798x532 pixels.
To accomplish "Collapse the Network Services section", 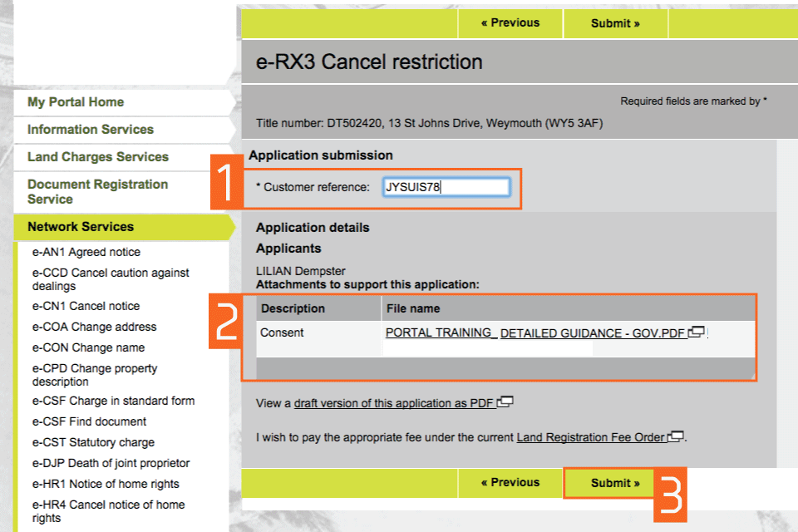I will [81, 227].
